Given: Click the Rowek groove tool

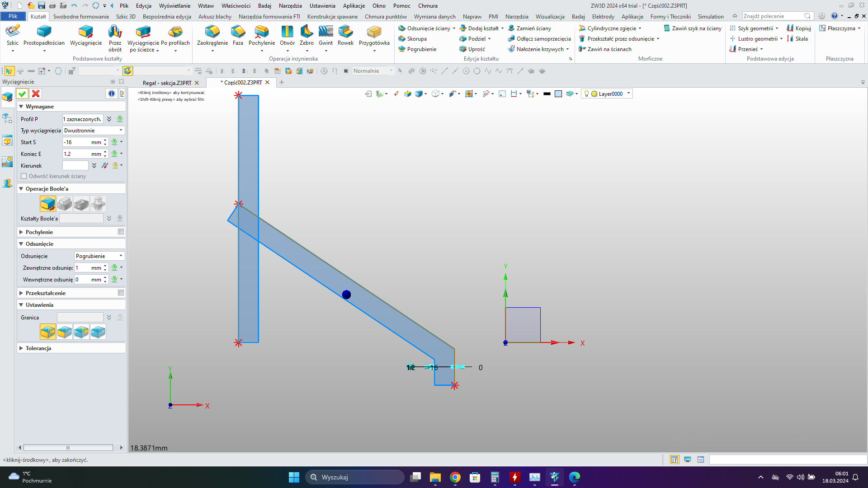Looking at the screenshot, I should pyautogui.click(x=345, y=35).
